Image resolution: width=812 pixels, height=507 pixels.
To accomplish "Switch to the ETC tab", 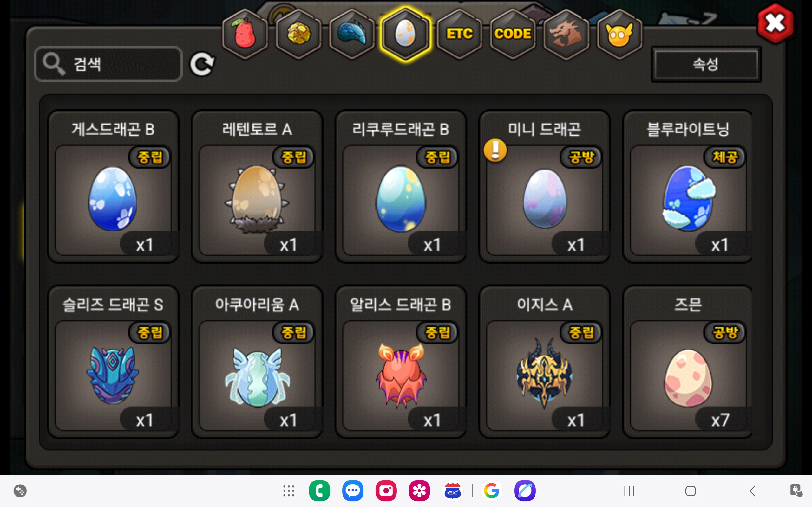I will click(459, 34).
